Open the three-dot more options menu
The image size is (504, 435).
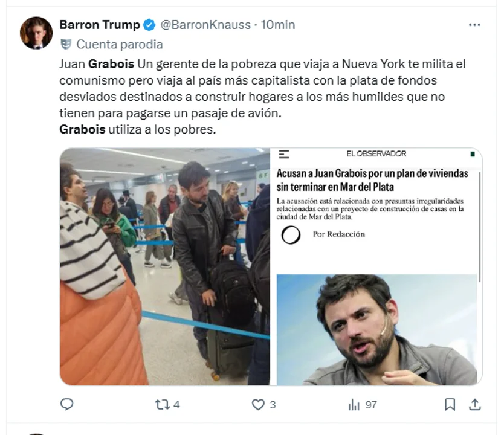pyautogui.click(x=474, y=25)
